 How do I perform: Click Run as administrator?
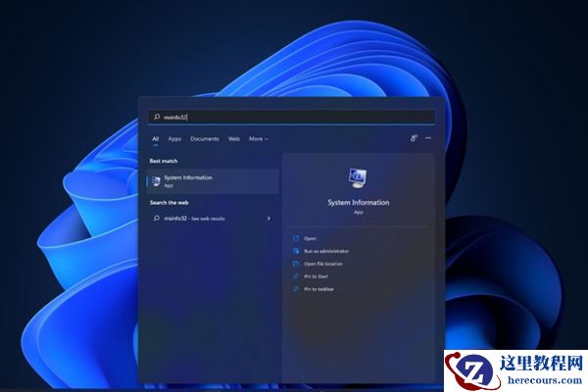tap(326, 251)
